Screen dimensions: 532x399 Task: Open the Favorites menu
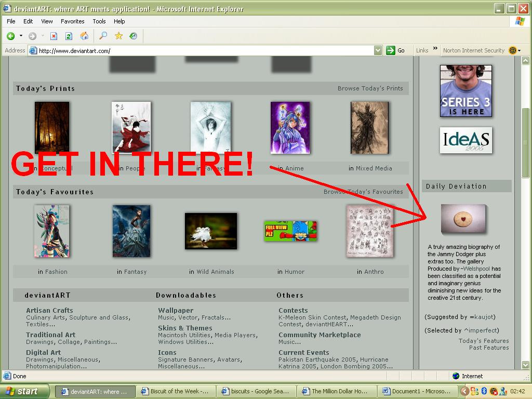[x=73, y=21]
